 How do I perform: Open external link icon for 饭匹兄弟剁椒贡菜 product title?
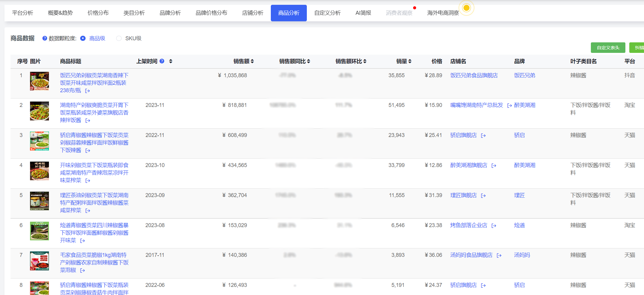click(x=87, y=91)
